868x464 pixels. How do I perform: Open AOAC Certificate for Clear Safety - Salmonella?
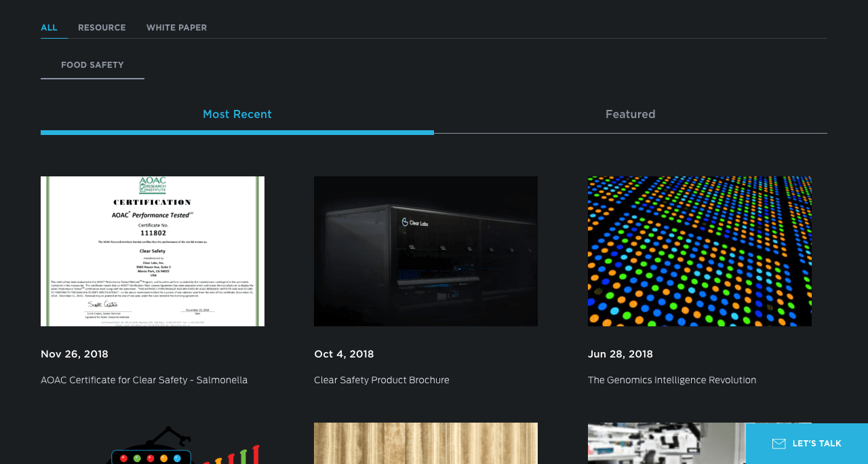click(144, 380)
